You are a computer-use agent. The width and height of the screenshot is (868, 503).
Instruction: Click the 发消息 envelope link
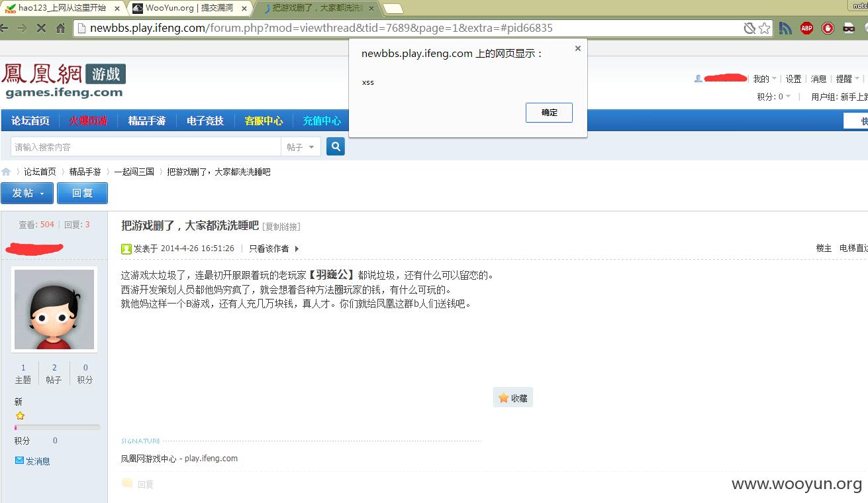[32, 461]
